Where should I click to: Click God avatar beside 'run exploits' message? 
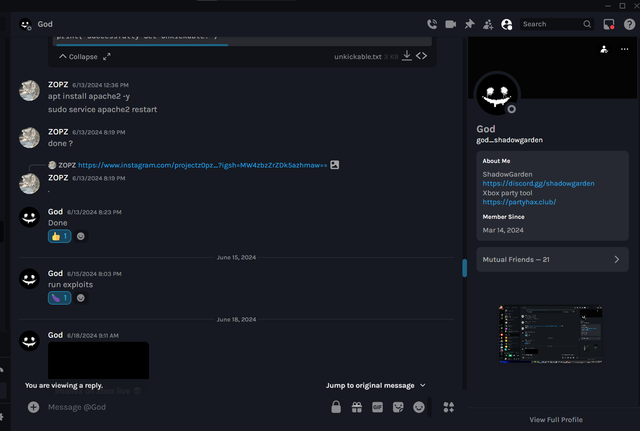click(x=29, y=279)
